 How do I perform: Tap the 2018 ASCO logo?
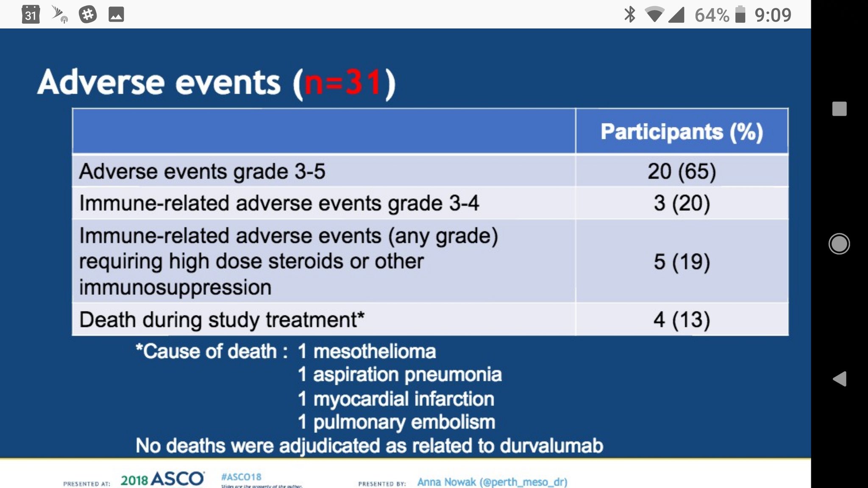coord(162,479)
